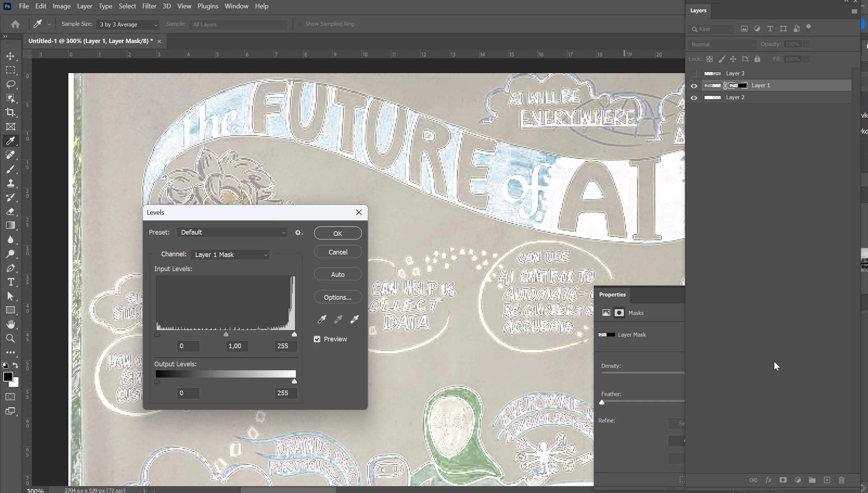
Task: Select the Lasso tool
Action: (x=10, y=84)
